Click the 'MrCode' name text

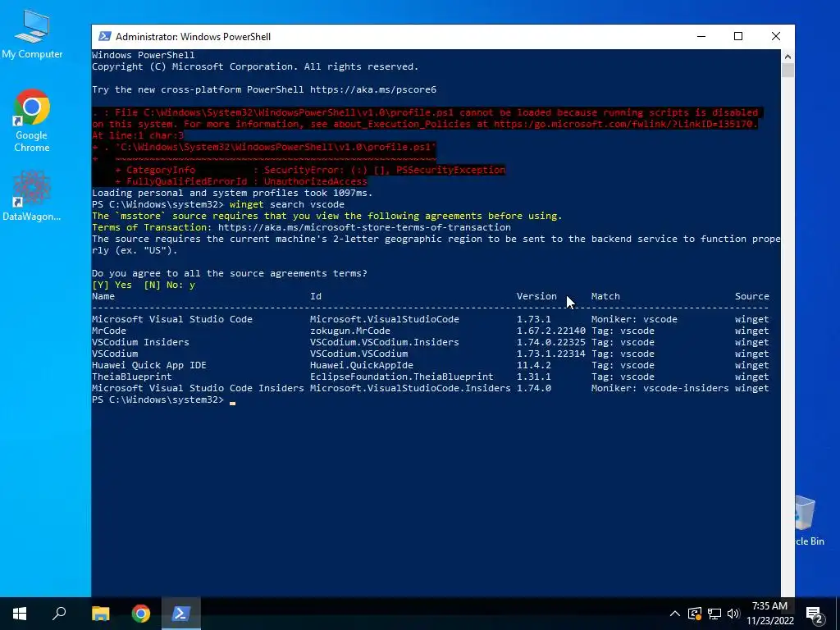point(109,331)
